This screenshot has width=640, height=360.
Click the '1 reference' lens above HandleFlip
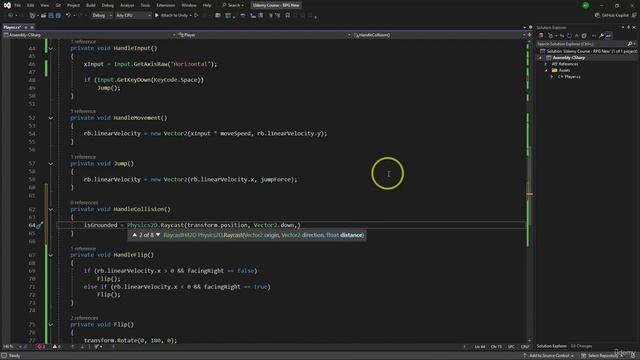[83, 249]
